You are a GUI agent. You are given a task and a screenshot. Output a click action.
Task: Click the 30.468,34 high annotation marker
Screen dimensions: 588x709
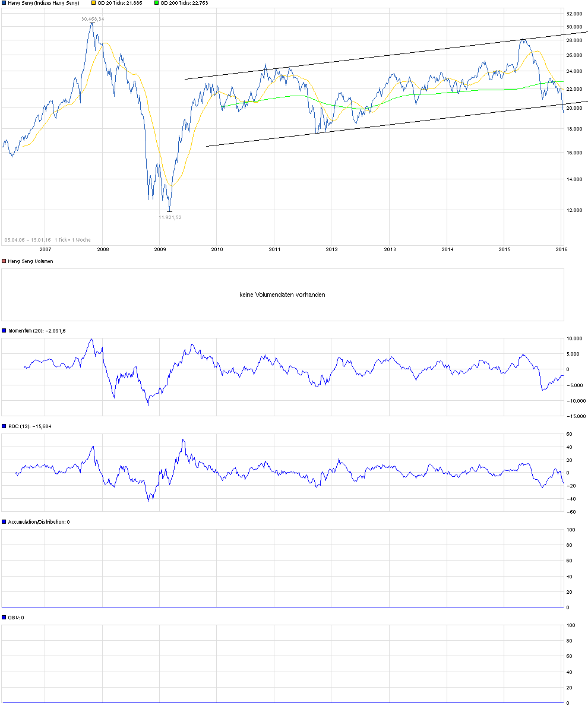pyautogui.click(x=93, y=18)
